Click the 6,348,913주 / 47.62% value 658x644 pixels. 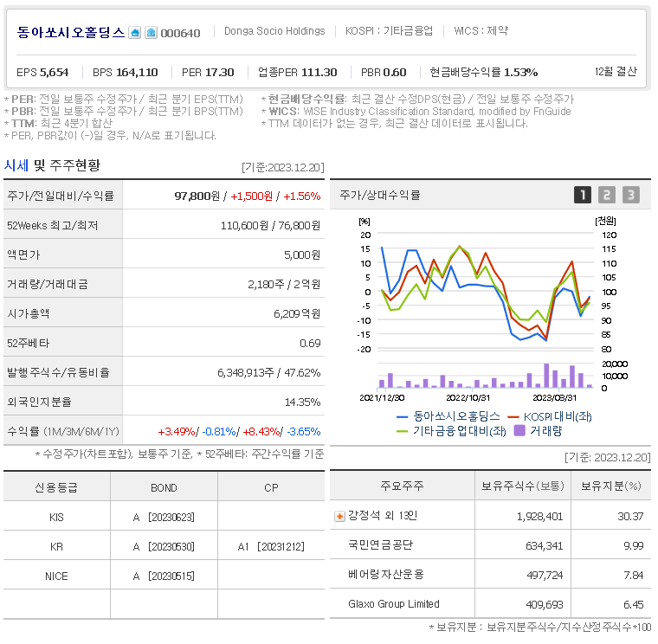click(x=268, y=372)
